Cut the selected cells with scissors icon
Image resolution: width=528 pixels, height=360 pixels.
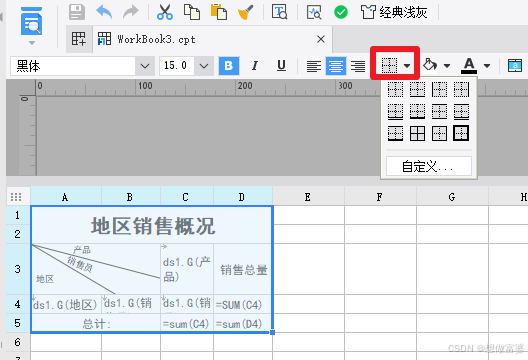click(x=165, y=12)
